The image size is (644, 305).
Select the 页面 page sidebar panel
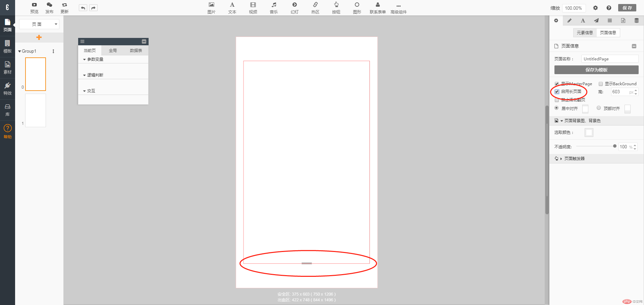point(7,25)
